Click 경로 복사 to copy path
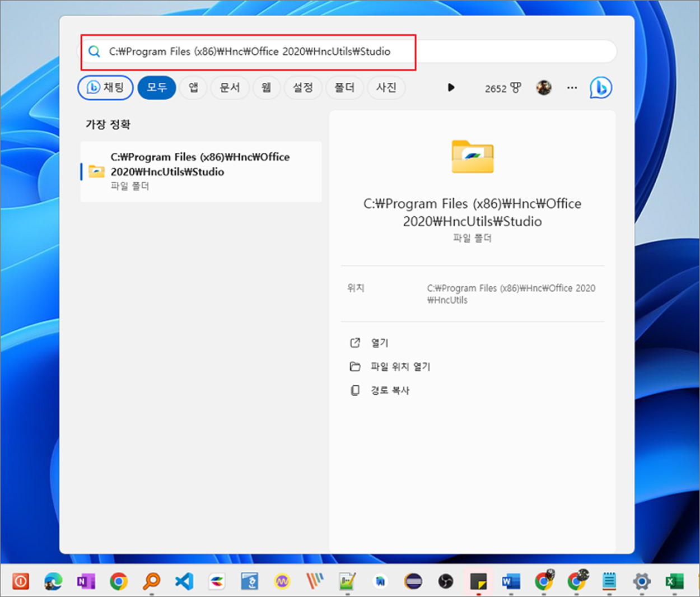 (x=379, y=390)
